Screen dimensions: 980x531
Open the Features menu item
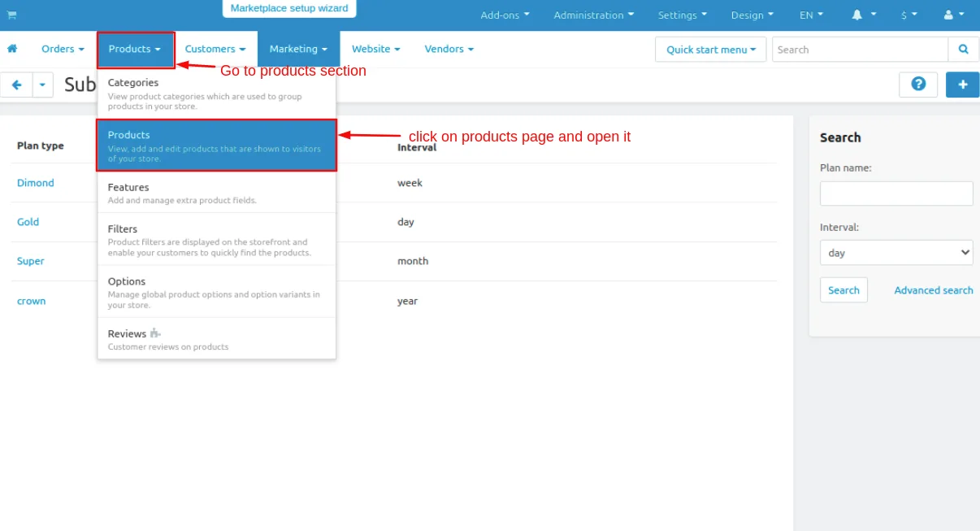pyautogui.click(x=216, y=193)
